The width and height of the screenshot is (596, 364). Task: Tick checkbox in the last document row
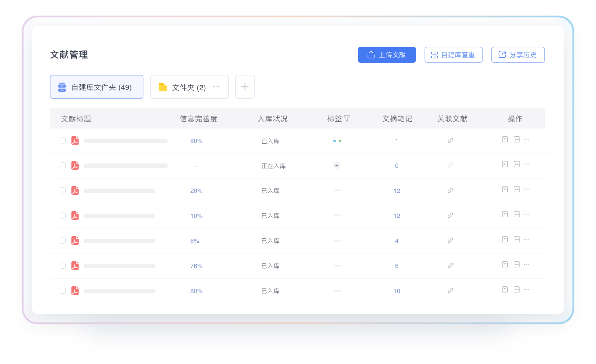point(63,291)
